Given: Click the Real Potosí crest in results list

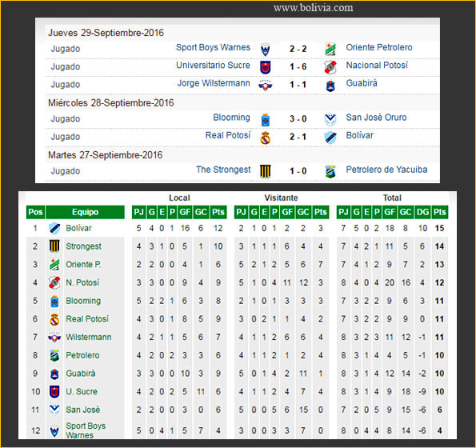Looking at the screenshot, I should tap(266, 138).
